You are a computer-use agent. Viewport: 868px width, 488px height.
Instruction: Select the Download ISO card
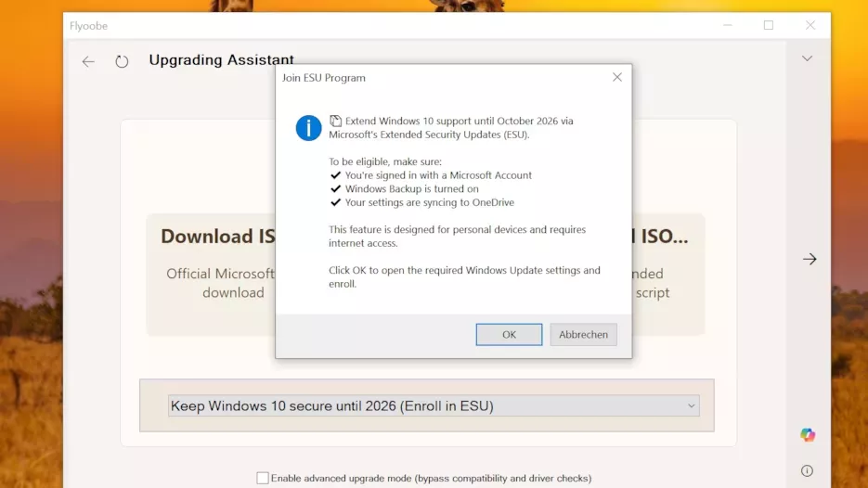click(x=212, y=274)
